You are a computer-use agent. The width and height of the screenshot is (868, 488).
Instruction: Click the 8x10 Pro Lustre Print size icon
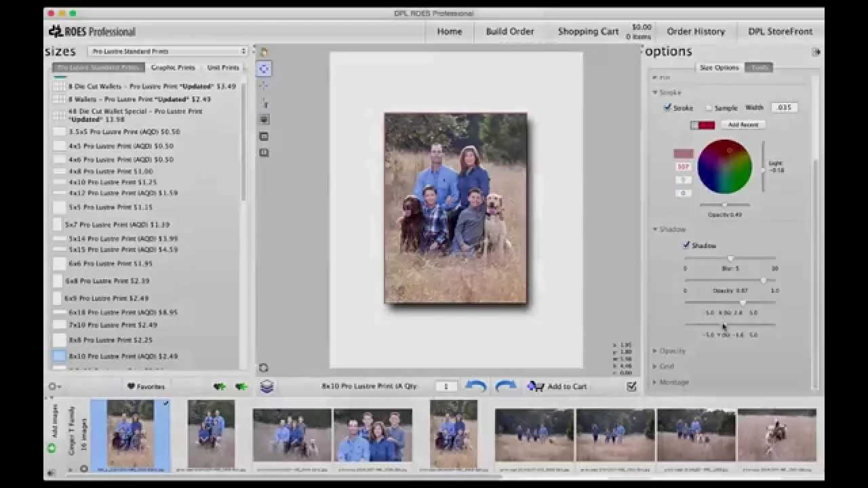point(60,356)
